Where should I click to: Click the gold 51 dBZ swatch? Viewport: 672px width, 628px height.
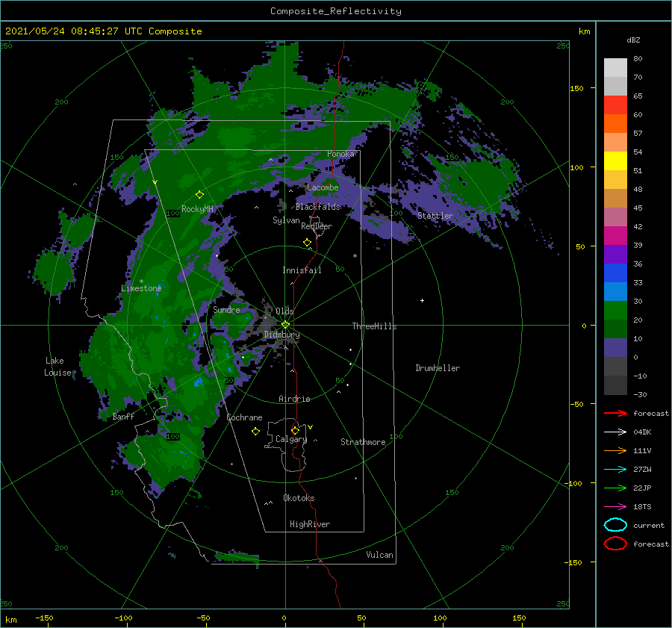(x=615, y=180)
